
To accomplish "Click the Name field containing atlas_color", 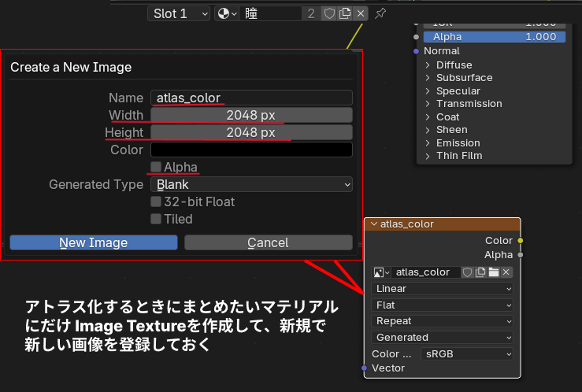I will click(251, 98).
